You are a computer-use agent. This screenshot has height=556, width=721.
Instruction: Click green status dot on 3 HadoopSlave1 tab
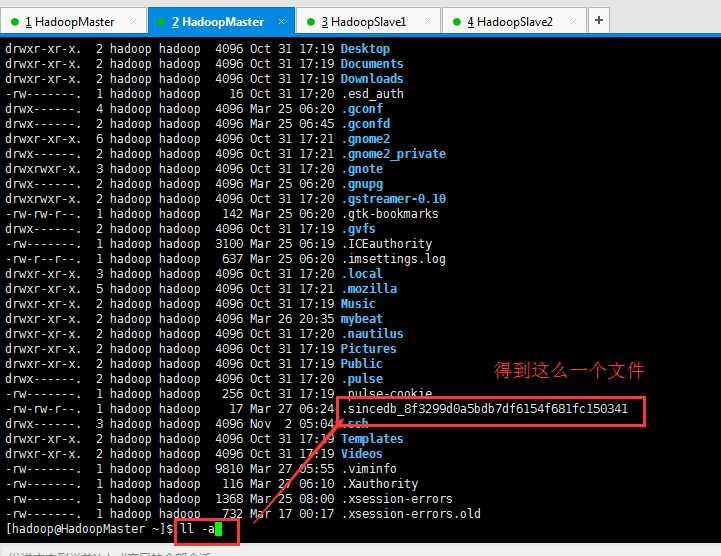[x=310, y=22]
